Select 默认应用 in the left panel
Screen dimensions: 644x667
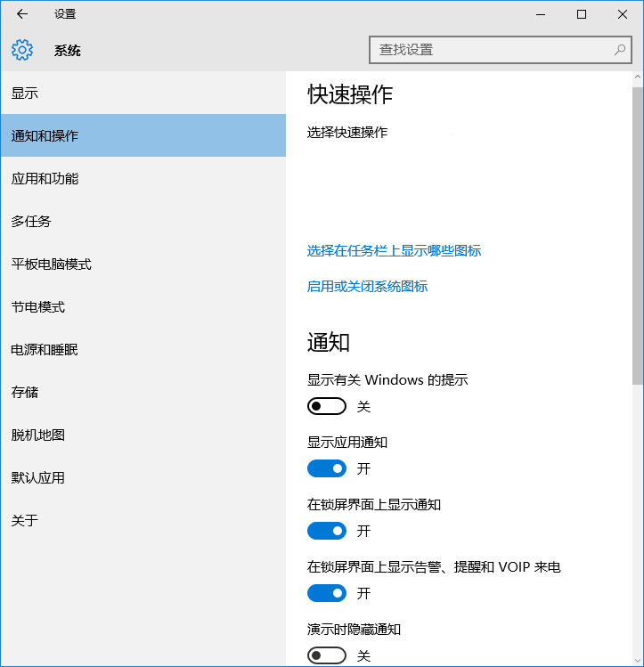tap(37, 478)
